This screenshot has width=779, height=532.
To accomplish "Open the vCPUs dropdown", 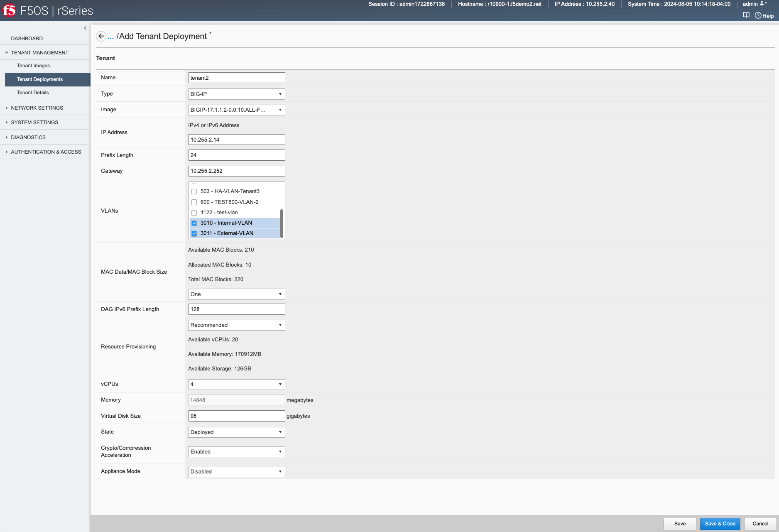I will (236, 384).
